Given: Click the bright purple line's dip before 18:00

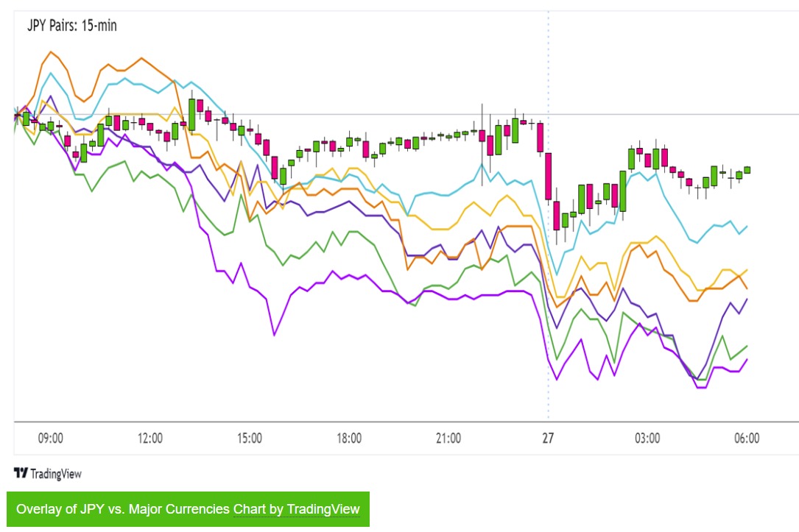Looking at the screenshot, I should tap(274, 335).
